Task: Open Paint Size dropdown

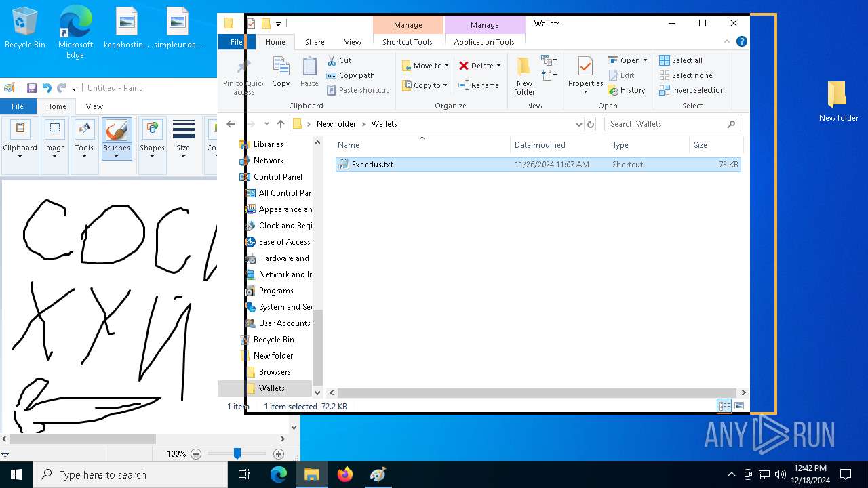Action: (x=183, y=139)
